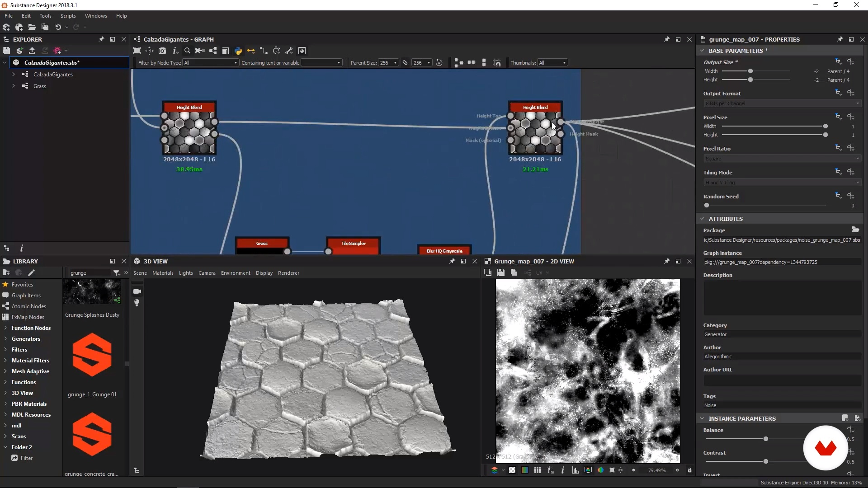Click the Blur HQ Grayscale node
The width and height of the screenshot is (868, 488).
click(444, 250)
